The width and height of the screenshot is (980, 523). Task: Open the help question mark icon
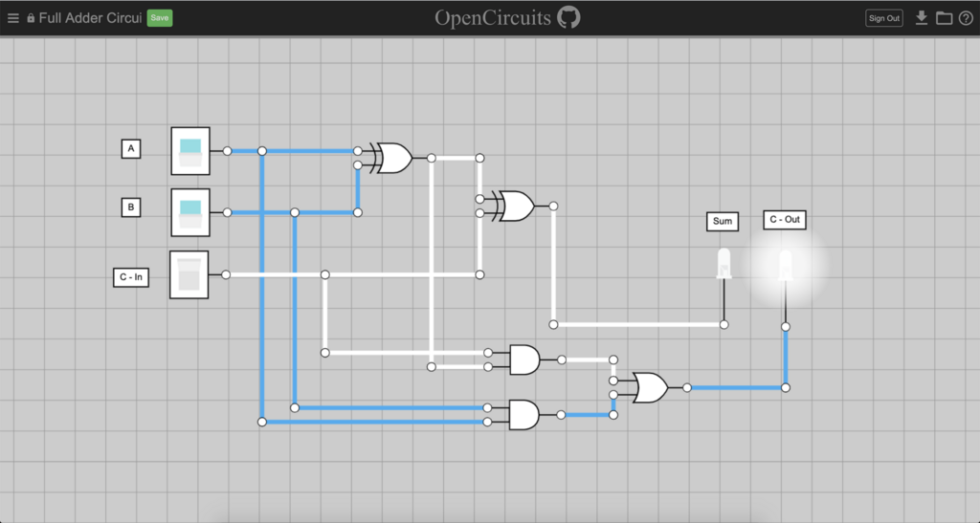[x=966, y=18]
